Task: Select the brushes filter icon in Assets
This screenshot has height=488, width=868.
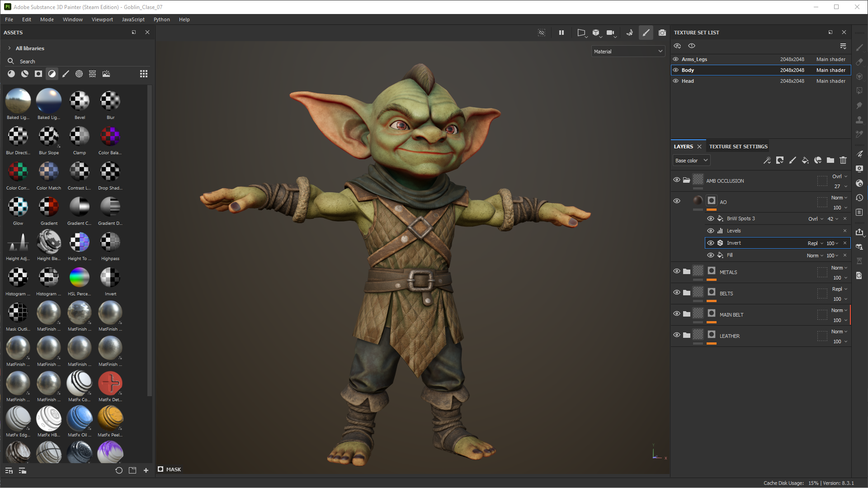Action: [66, 74]
